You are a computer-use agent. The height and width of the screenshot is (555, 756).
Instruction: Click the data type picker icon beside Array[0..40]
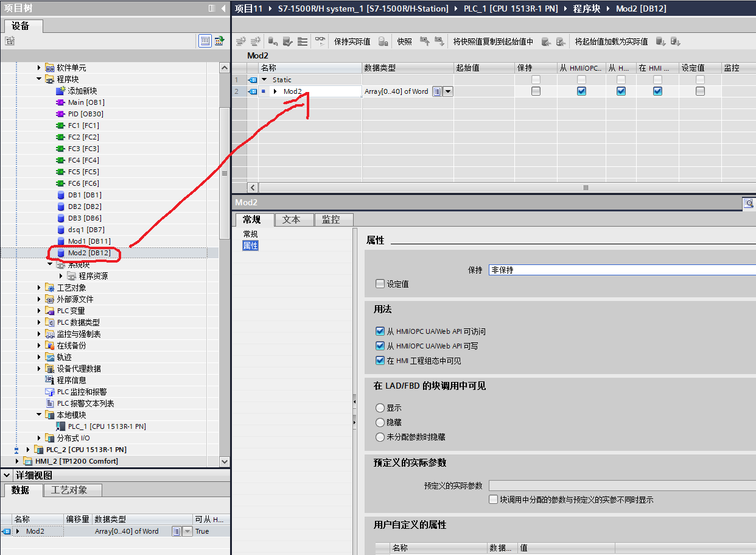coord(436,91)
